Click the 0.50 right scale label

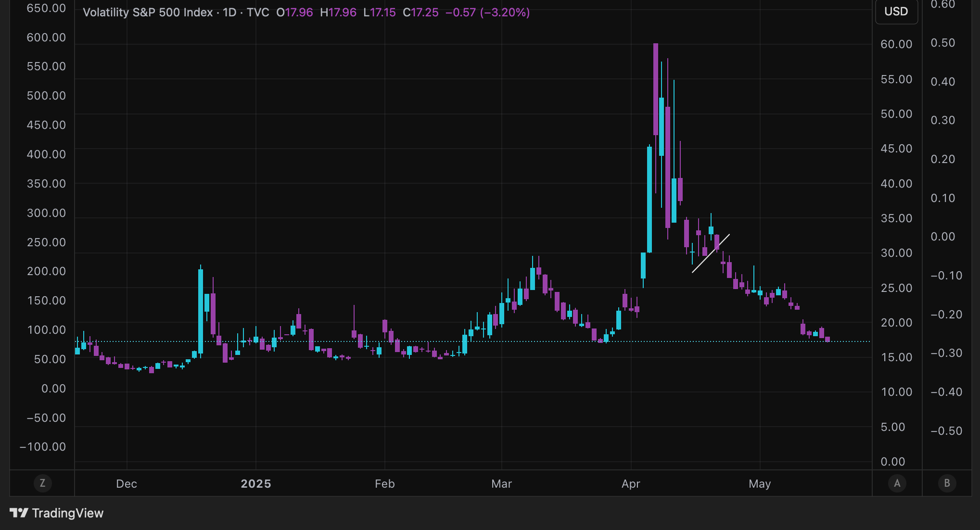click(x=943, y=43)
